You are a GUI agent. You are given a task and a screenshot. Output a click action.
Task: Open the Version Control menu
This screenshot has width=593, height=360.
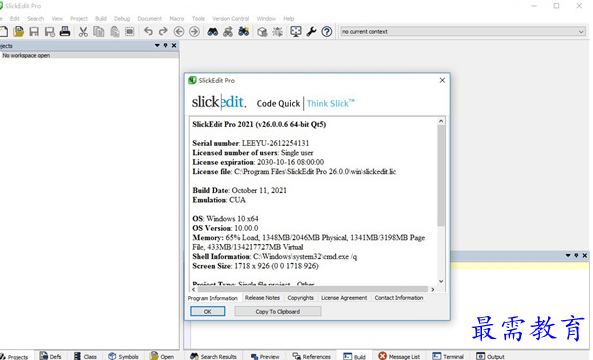[230, 19]
